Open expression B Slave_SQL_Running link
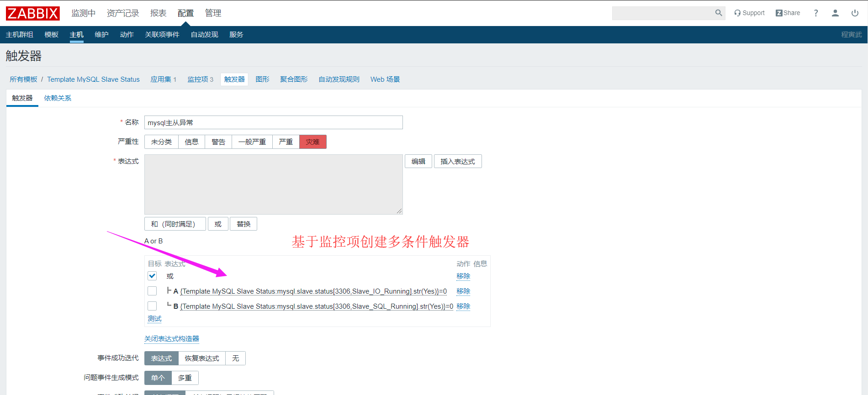Image resolution: width=868 pixels, height=395 pixels. click(317, 306)
